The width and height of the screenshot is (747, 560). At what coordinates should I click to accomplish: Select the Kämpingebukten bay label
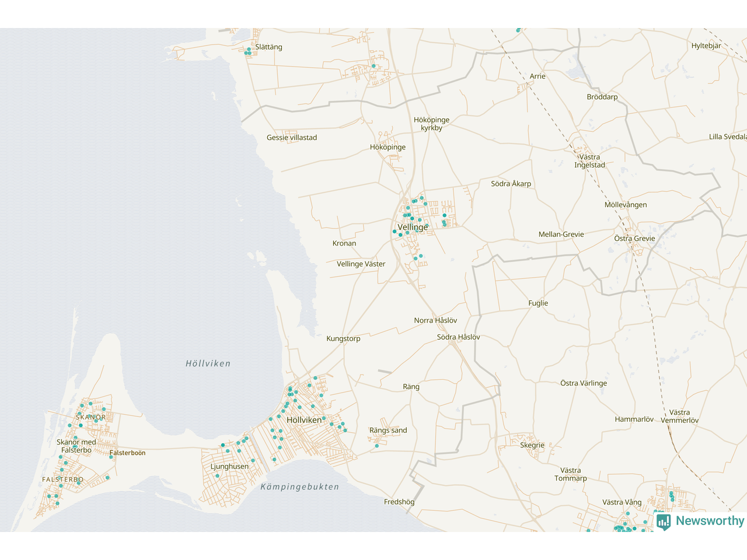coord(299,487)
